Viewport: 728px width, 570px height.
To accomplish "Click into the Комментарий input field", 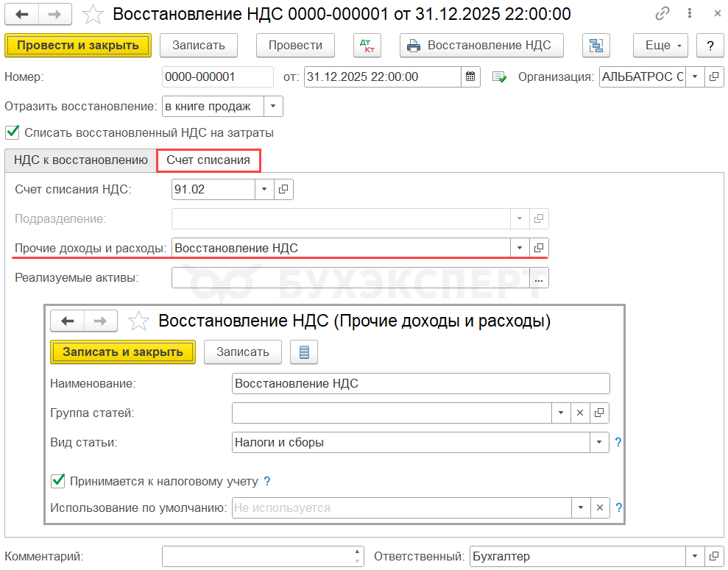I will 257,557.
